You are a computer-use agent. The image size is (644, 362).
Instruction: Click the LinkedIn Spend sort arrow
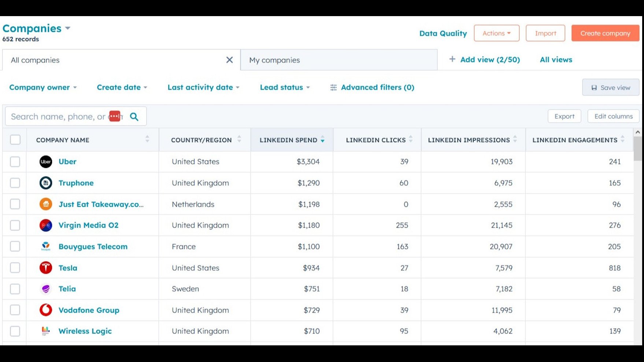pyautogui.click(x=322, y=140)
